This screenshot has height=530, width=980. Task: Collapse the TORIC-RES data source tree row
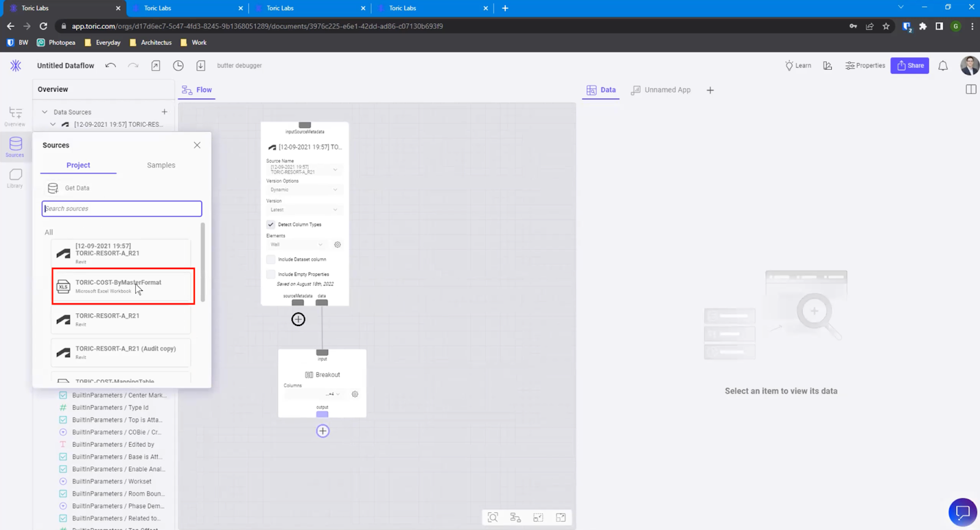(53, 124)
